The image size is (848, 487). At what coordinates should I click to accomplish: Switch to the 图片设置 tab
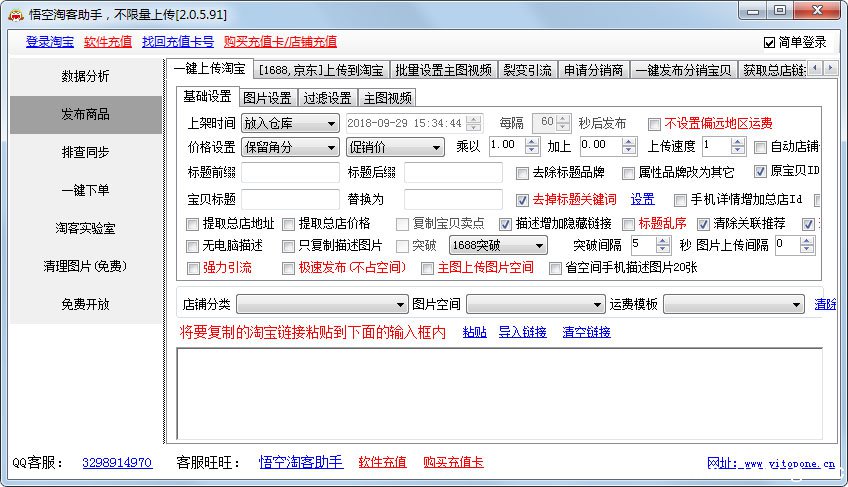coord(267,98)
